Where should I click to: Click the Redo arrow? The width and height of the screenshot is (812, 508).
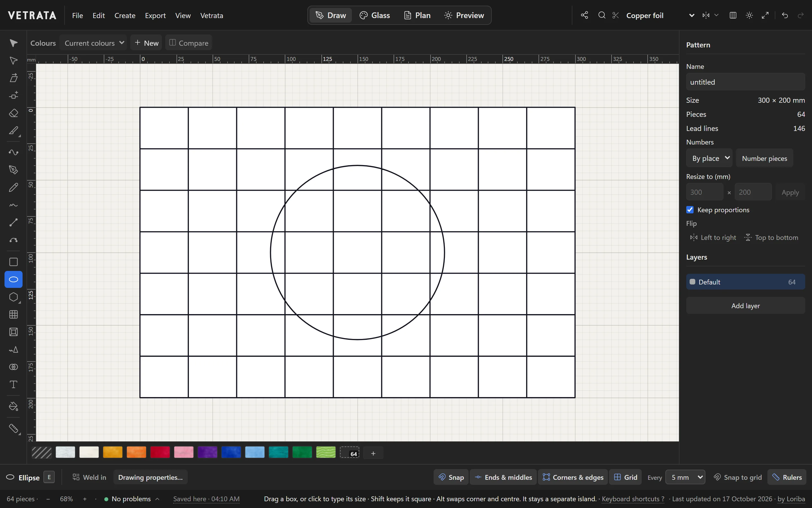click(801, 15)
